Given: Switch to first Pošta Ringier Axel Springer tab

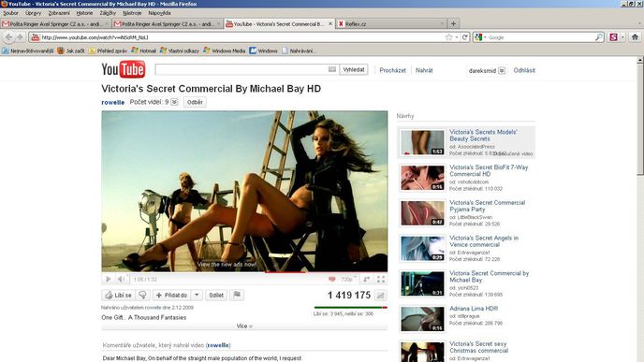Looking at the screenshot, I should point(56,23).
